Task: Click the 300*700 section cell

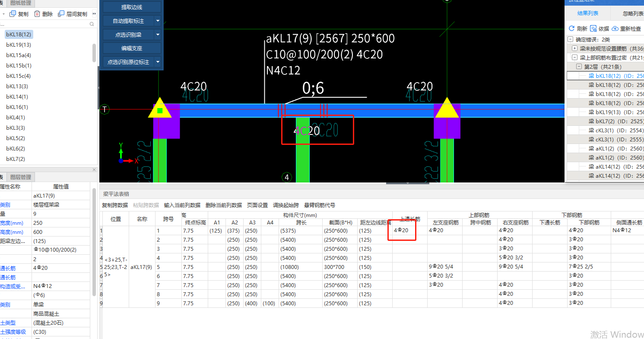Action: pyautogui.click(x=339, y=267)
